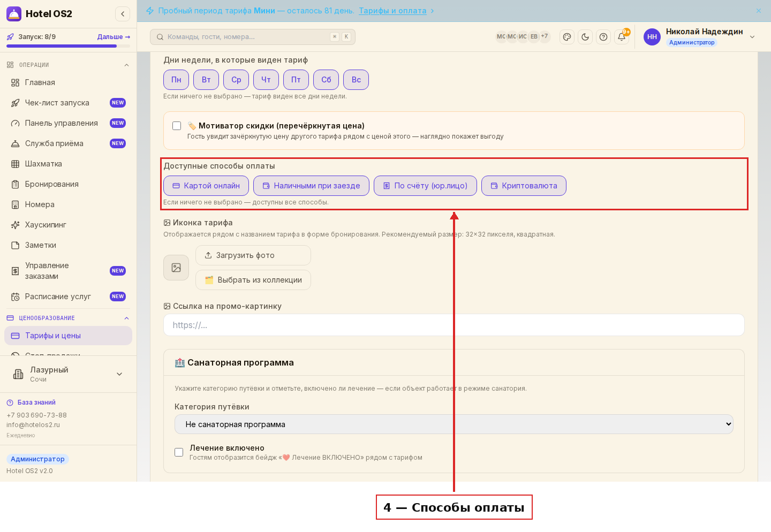The image size is (771, 532).
Task: Open the Шахматка page
Action: [x=68, y=164]
